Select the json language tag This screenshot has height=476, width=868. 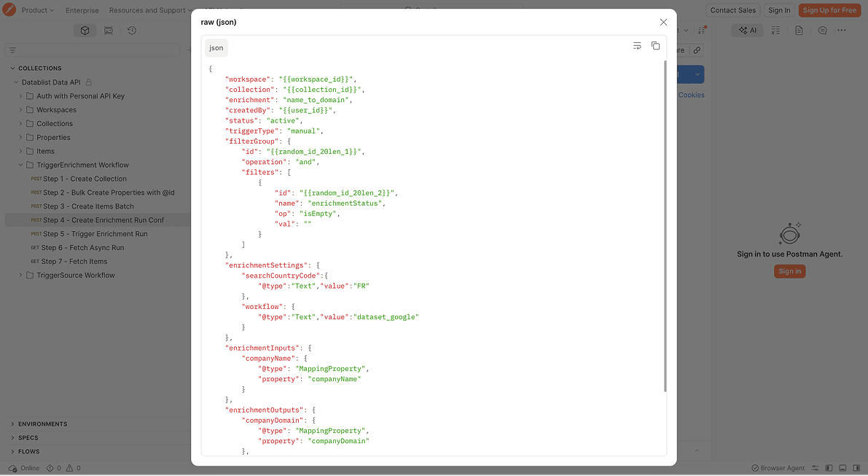216,47
